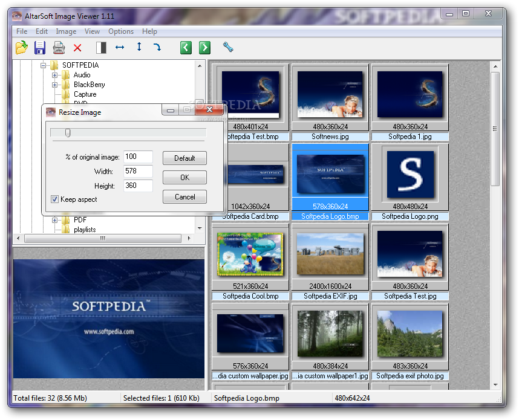Click the thumbnail pane scroll down arrow
519x420 pixels.
(x=495, y=384)
